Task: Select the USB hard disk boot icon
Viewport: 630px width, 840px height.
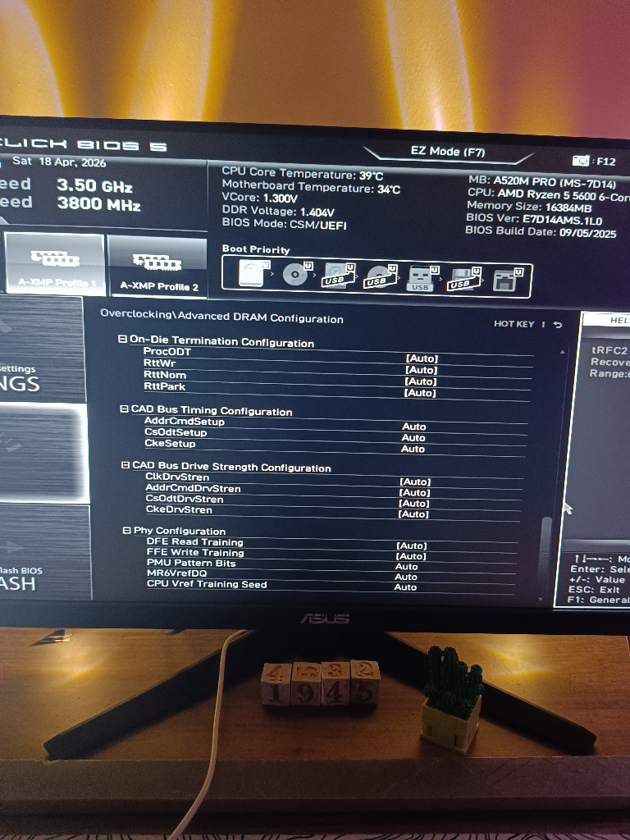Action: [339, 276]
